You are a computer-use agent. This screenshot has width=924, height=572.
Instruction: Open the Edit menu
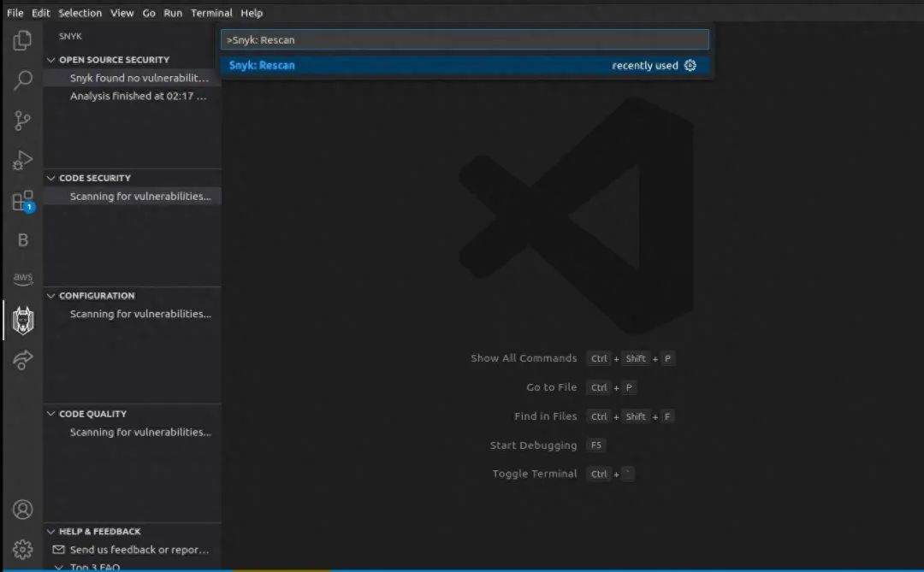tap(41, 12)
